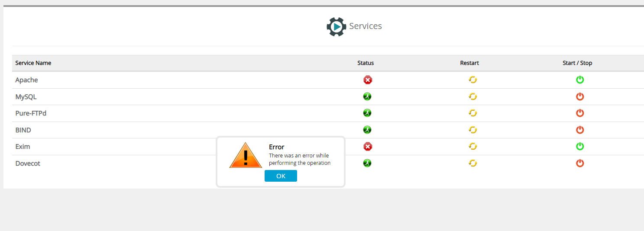The image size is (644, 231).
Task: Click the Pure-FTPd running status icon
Action: (x=367, y=113)
